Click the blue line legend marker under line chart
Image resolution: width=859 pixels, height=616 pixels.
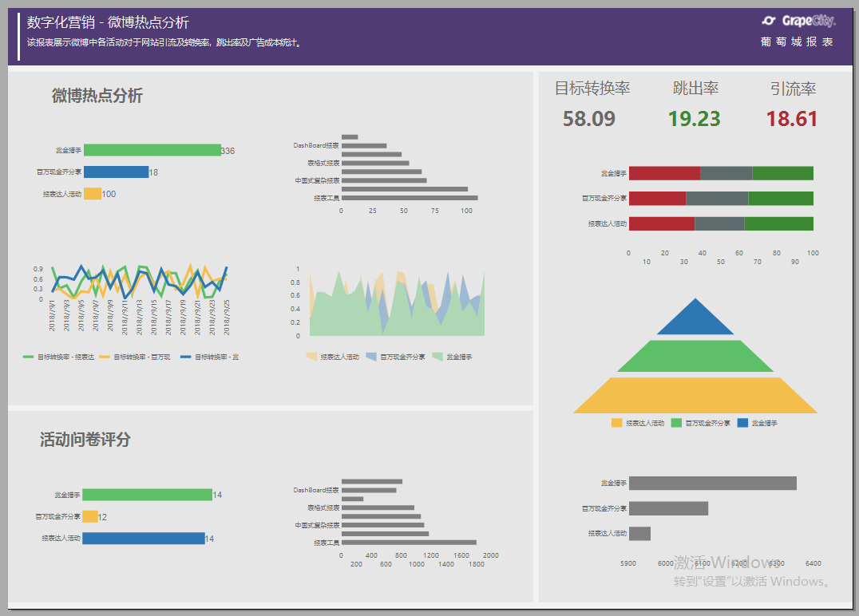[x=186, y=357]
